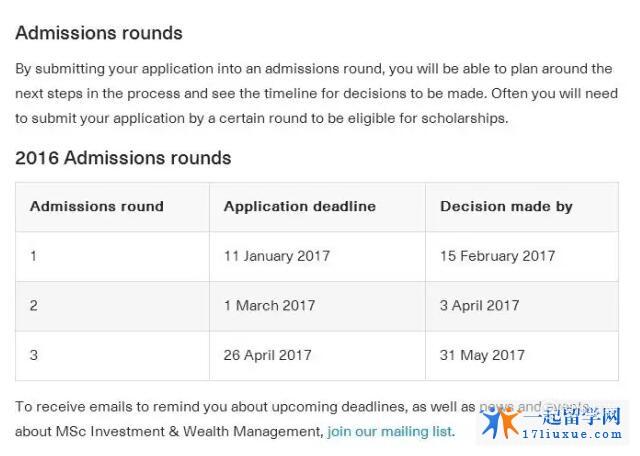The image size is (640, 456).
Task: Click round number 3 in table
Action: coord(33,355)
